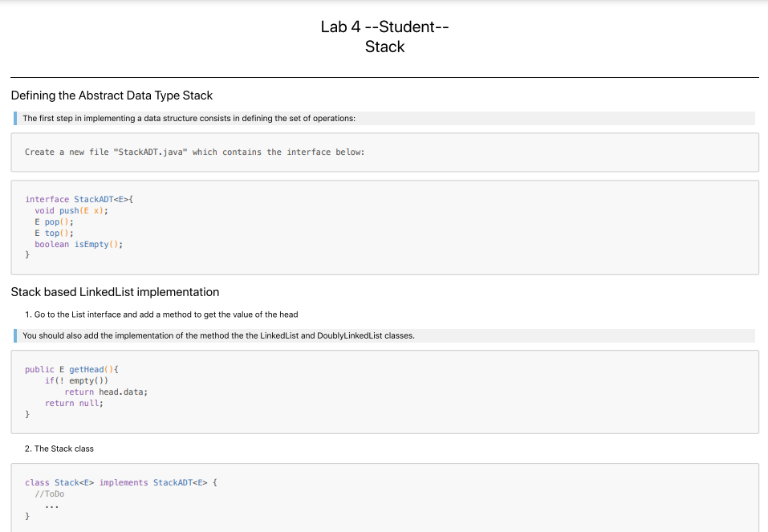Click the "return null;" code line

[x=75, y=403]
